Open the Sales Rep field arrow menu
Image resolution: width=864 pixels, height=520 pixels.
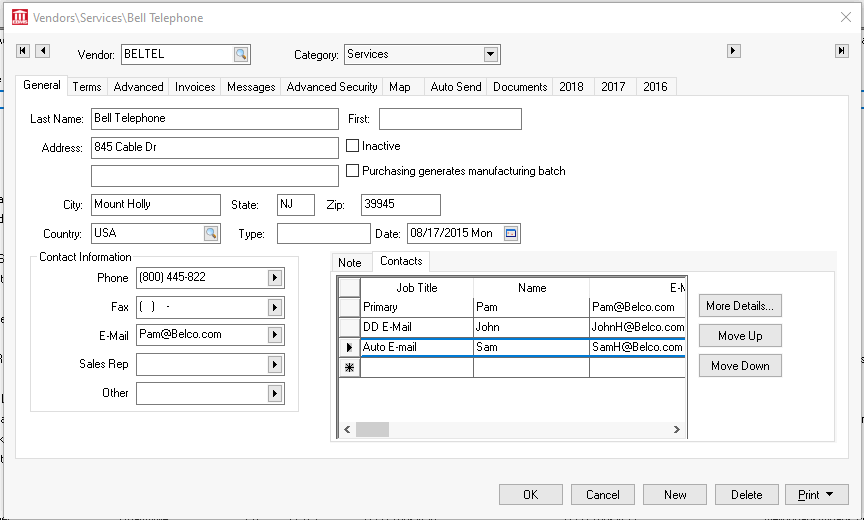point(274,364)
